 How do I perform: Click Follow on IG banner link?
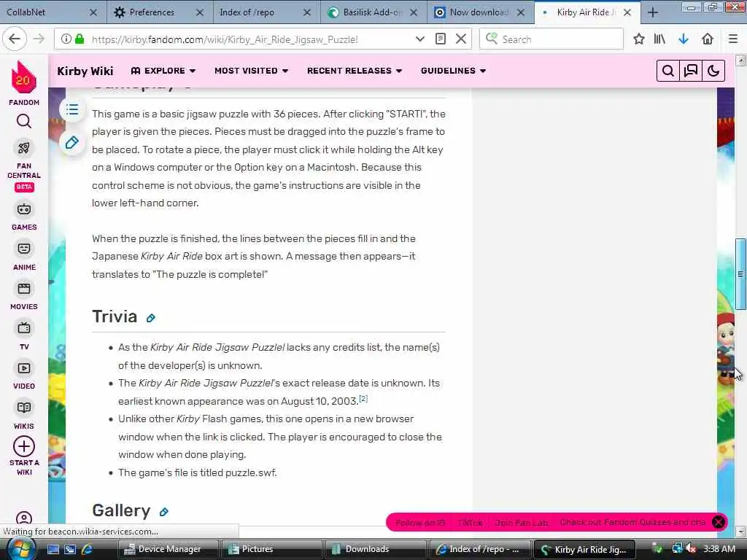420,522
